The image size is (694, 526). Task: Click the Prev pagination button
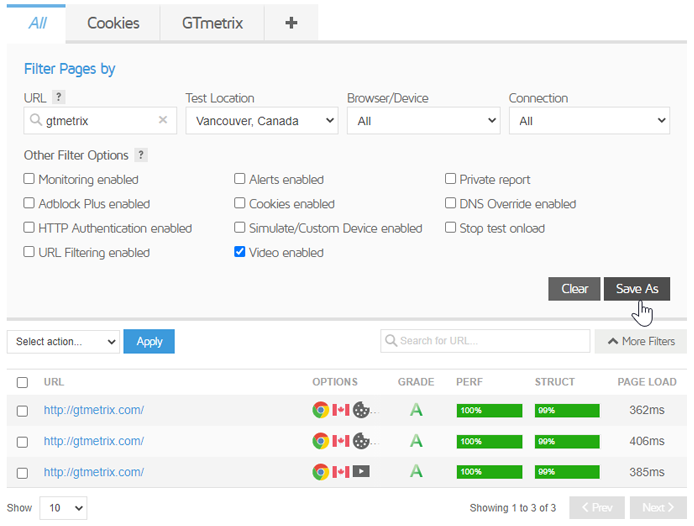[x=597, y=507]
